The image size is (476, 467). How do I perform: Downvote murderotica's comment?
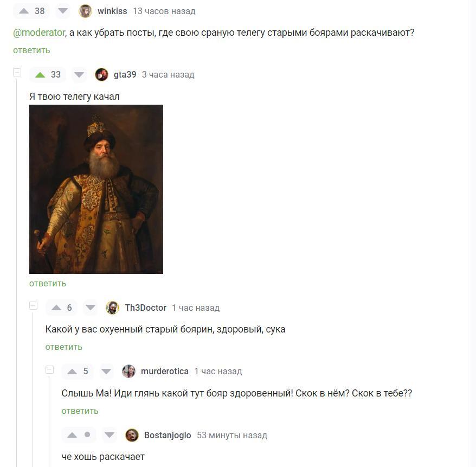point(106,372)
